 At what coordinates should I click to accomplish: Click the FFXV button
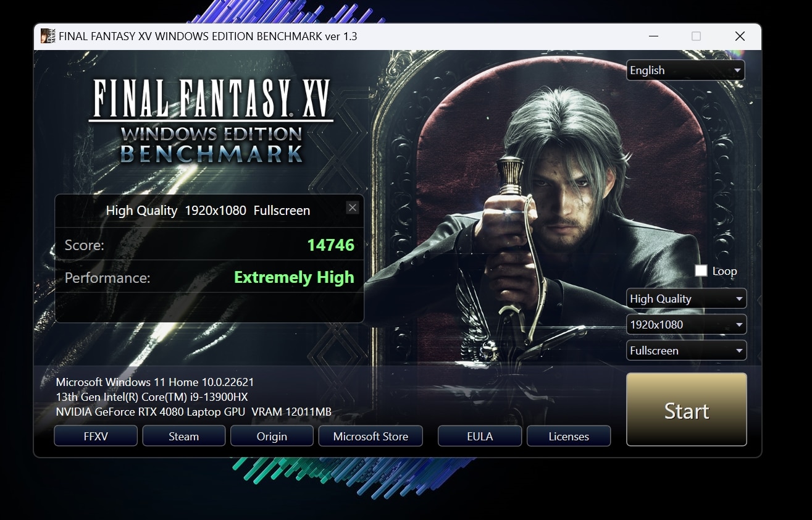pyautogui.click(x=96, y=436)
